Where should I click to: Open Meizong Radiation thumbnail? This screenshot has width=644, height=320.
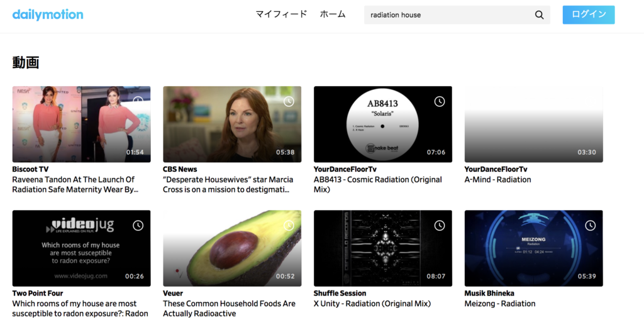533,248
